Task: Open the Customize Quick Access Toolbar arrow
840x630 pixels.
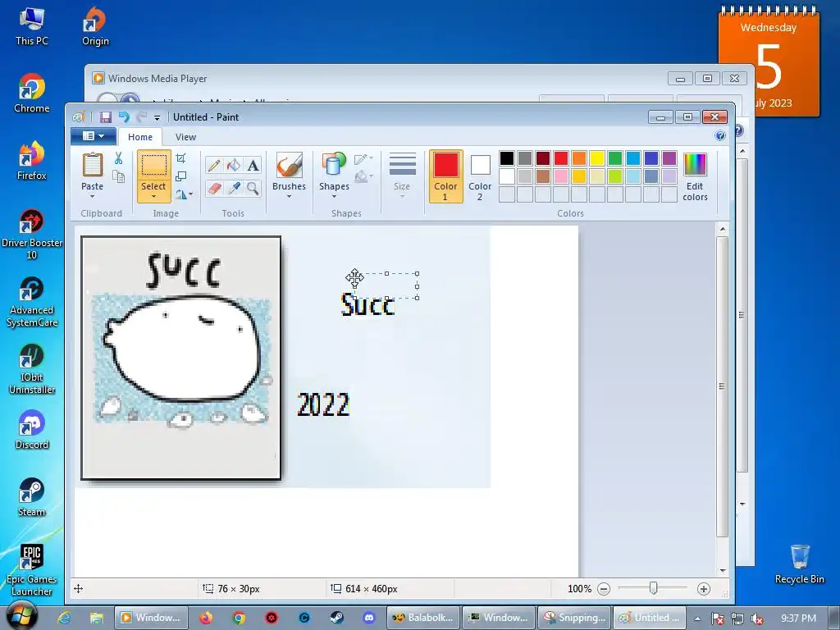Action: [157, 117]
